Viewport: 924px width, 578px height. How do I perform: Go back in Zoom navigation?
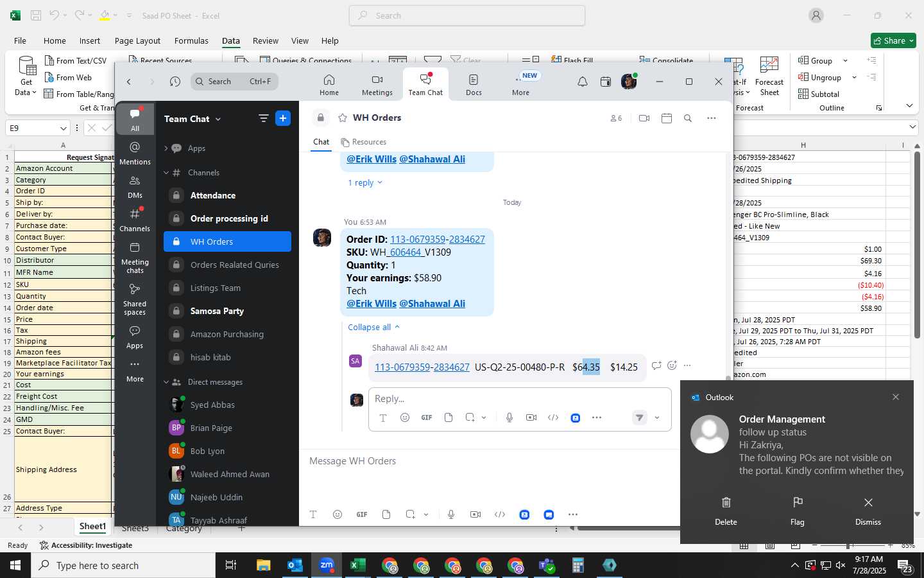[x=129, y=82]
